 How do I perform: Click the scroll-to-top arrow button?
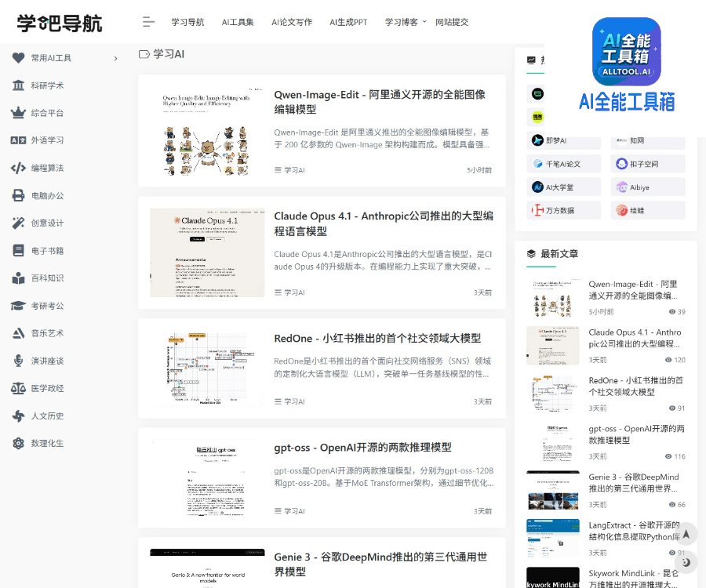[x=686, y=534]
